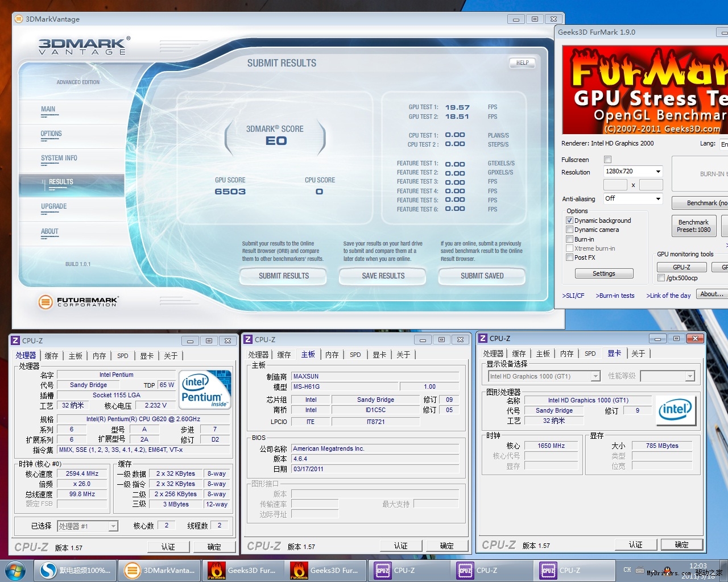Click the first Geeks3D FurMark taskbar icon
Viewport: 728px width, 582px height.
click(242, 570)
